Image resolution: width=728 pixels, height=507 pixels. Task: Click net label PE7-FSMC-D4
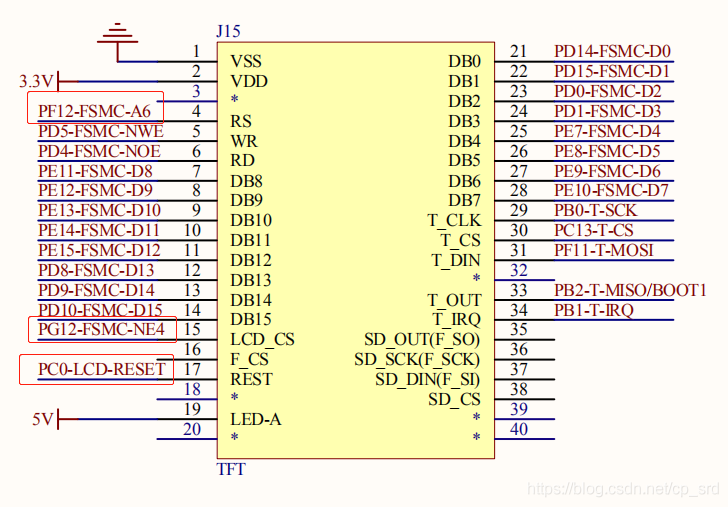point(607,131)
